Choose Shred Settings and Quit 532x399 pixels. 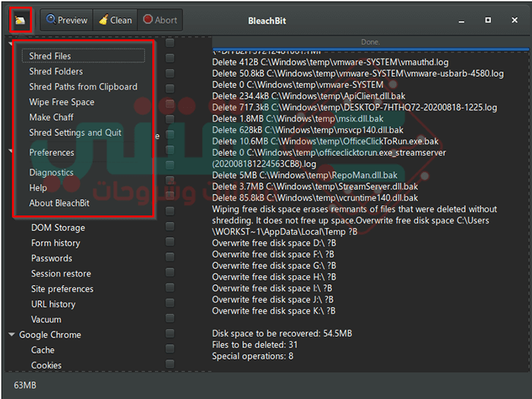pos(75,133)
